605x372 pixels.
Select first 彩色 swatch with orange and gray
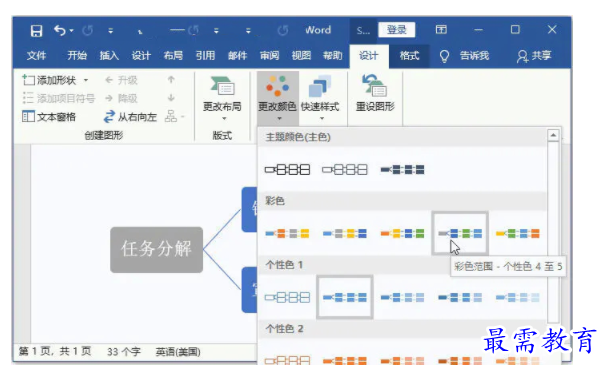coord(287,233)
